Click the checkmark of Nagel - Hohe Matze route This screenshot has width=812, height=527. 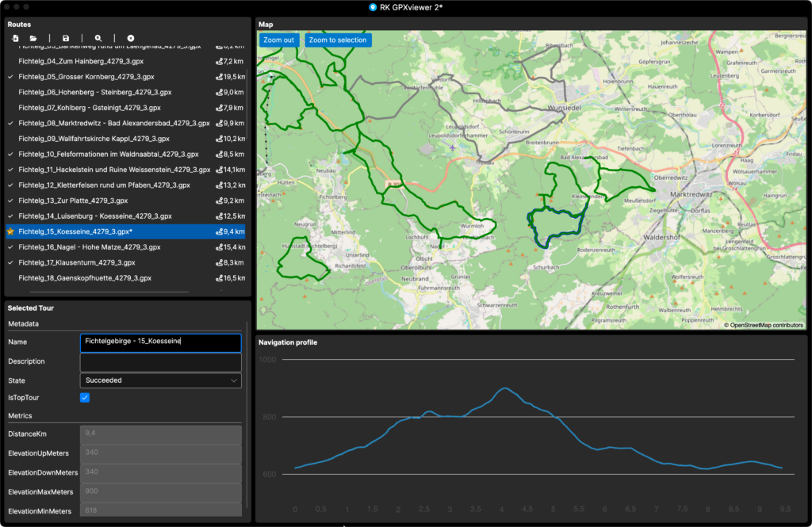(10, 247)
